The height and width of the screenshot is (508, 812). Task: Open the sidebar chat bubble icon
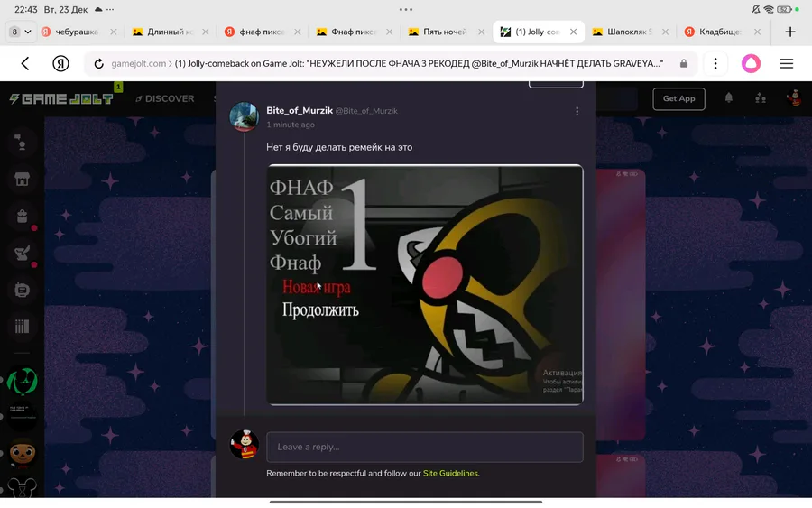[x=22, y=290]
